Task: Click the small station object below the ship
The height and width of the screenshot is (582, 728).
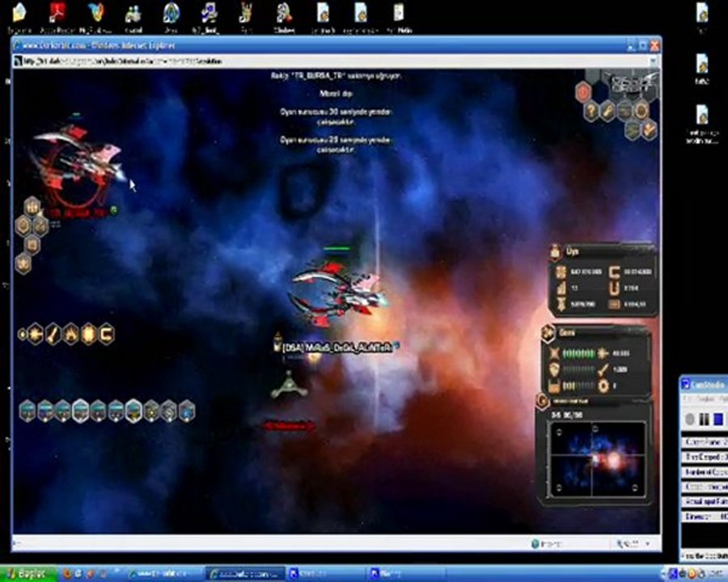Action: 289,386
